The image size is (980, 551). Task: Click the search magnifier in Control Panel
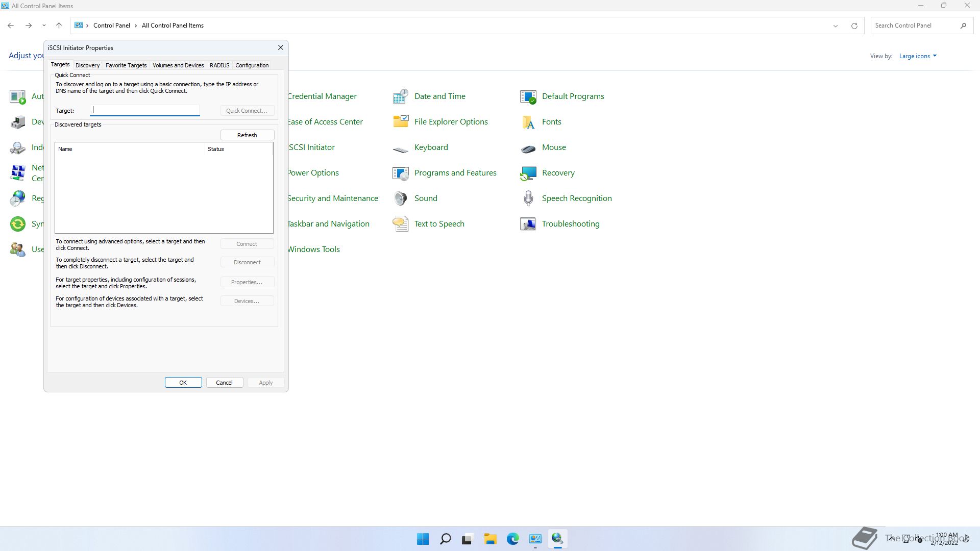[963, 26]
